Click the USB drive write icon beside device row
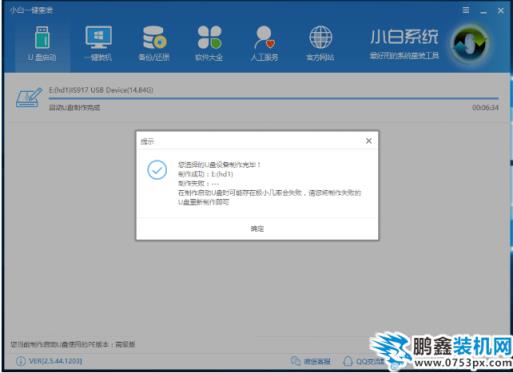Image resolution: width=513 pixels, height=373 pixels. coord(29,98)
